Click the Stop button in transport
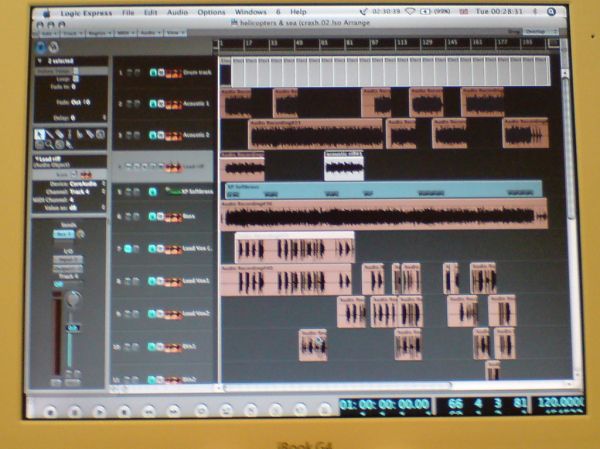 pos(124,409)
